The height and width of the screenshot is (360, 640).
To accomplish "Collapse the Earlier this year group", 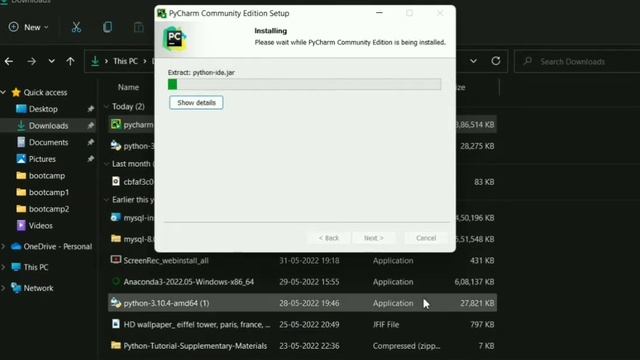I will (107, 200).
